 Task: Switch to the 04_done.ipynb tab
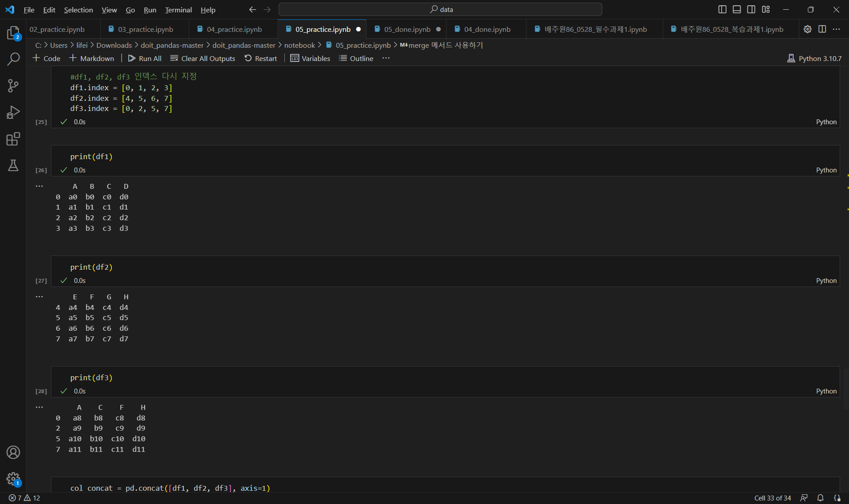click(x=487, y=29)
